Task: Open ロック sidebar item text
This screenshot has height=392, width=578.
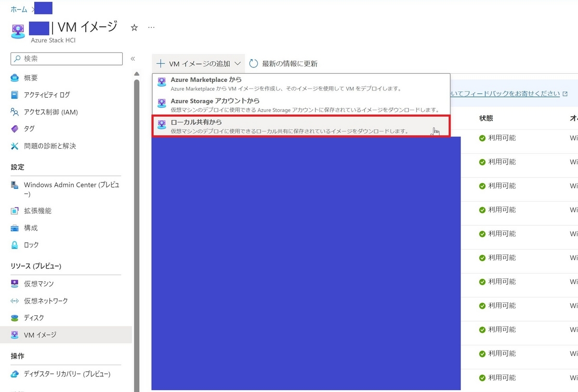Action: pos(31,245)
